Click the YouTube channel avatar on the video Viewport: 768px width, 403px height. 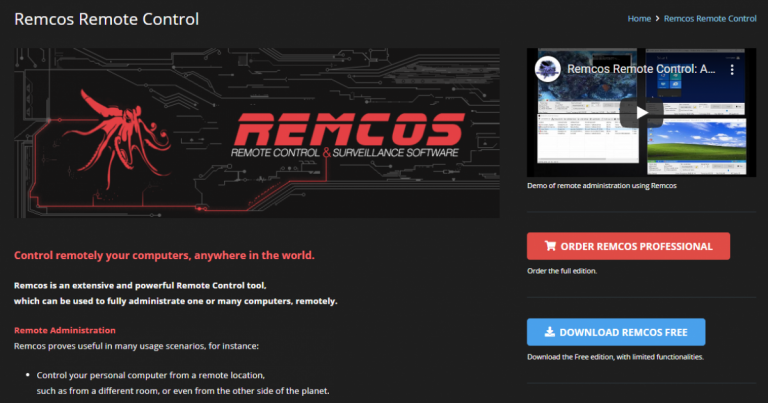click(x=548, y=69)
